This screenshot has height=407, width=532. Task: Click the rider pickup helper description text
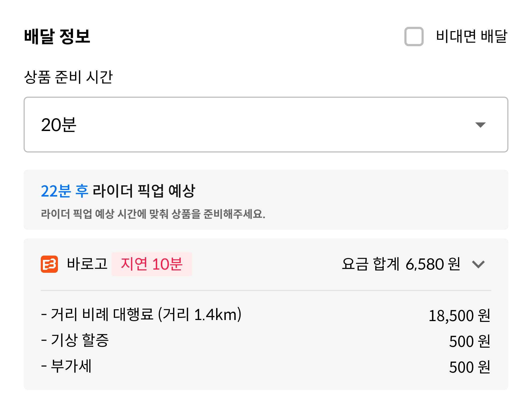point(153,214)
